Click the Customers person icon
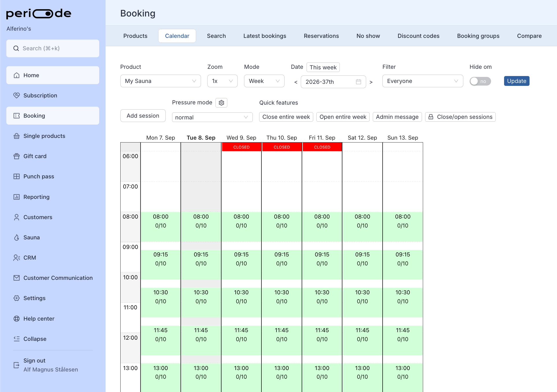Screen dimensions: 557x392 (17, 217)
